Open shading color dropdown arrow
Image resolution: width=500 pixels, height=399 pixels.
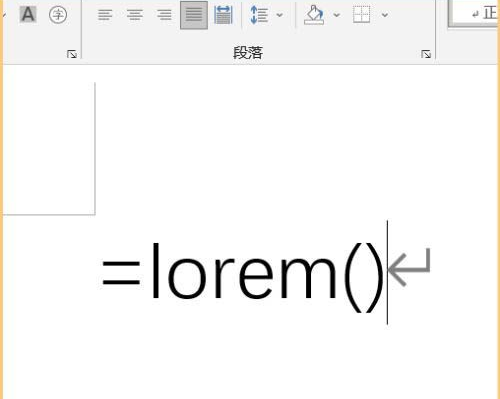337,15
